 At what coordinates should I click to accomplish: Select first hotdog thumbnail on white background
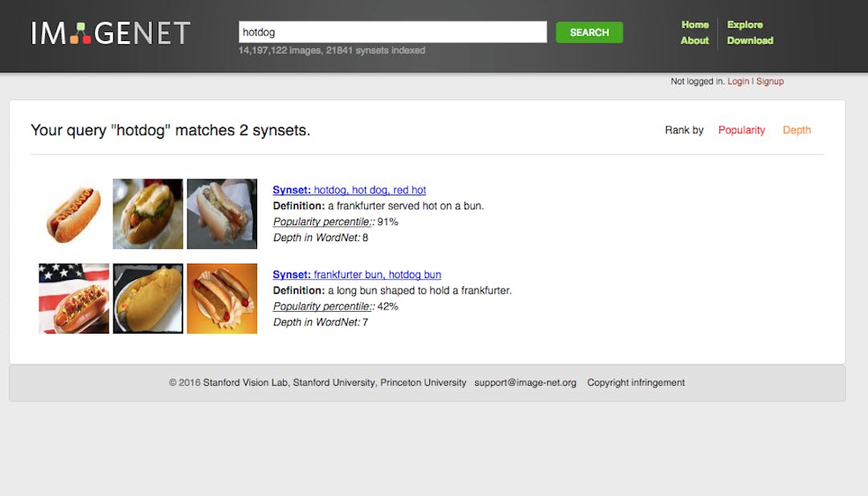pos(74,214)
